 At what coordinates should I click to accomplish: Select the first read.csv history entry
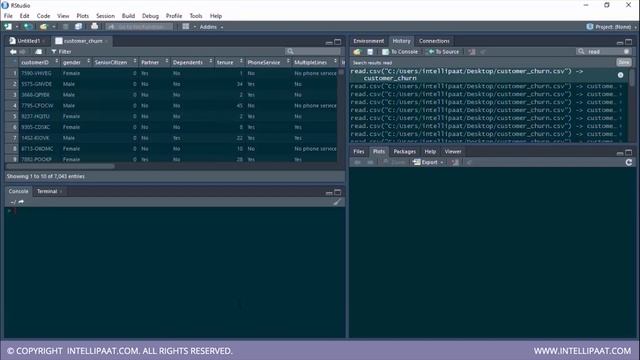(x=487, y=75)
